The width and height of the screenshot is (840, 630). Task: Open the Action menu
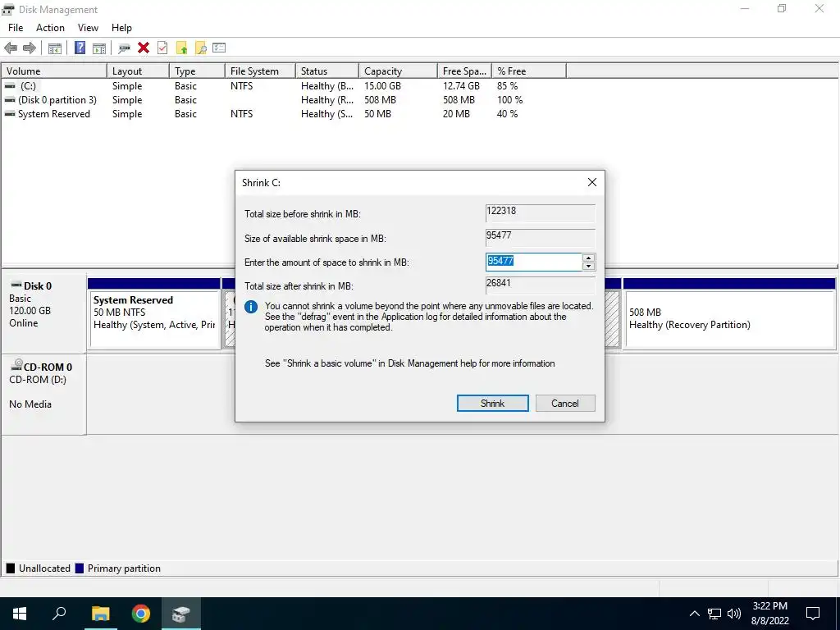50,28
